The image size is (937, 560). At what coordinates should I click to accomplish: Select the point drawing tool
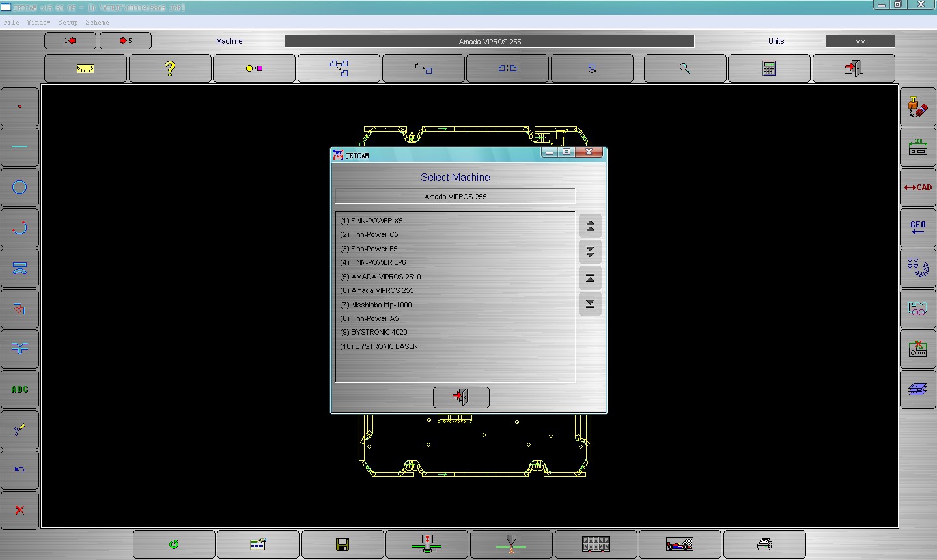point(20,107)
